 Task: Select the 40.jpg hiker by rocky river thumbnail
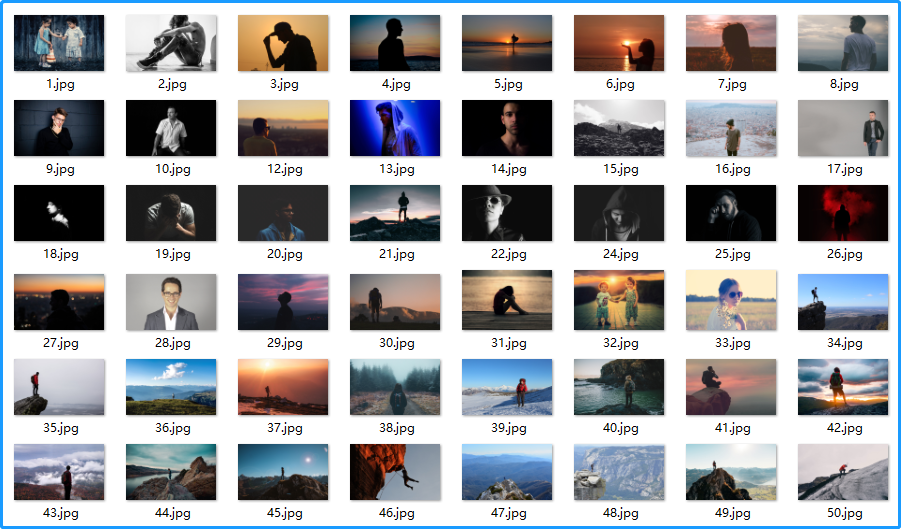click(619, 387)
